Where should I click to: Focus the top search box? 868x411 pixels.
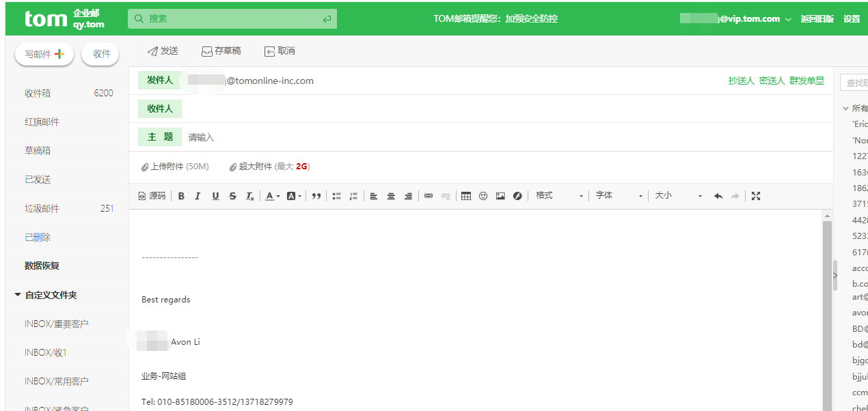232,18
